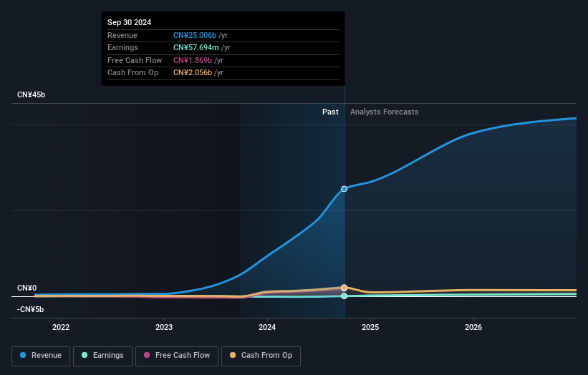Click the CN¥25.006b revenue value
The width and height of the screenshot is (588, 375).
[195, 35]
